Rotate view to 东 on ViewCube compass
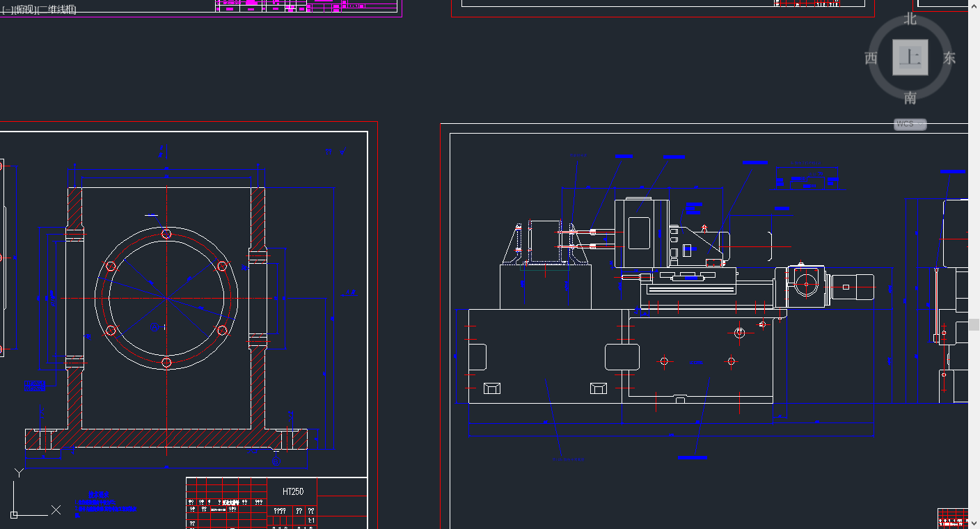 949,58
